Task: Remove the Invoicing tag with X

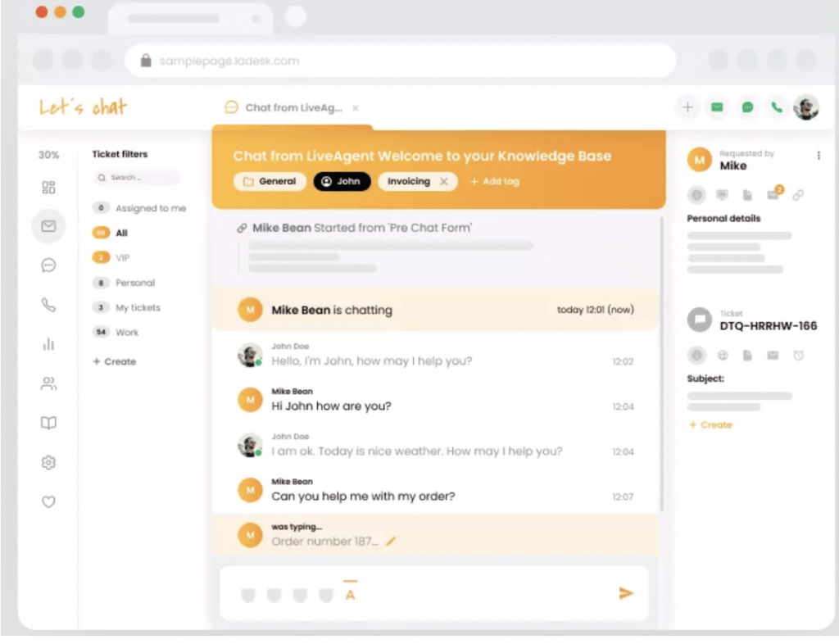Action: [x=443, y=181]
